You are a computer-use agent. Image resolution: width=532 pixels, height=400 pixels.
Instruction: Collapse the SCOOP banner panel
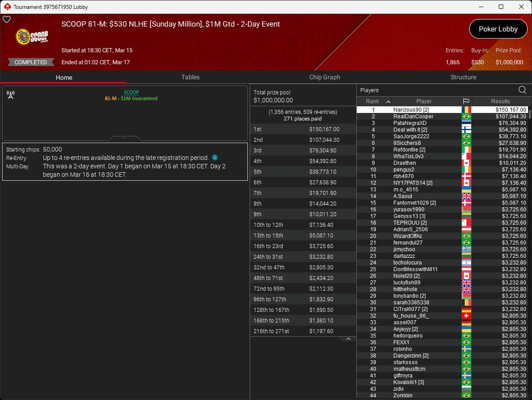[125, 138]
